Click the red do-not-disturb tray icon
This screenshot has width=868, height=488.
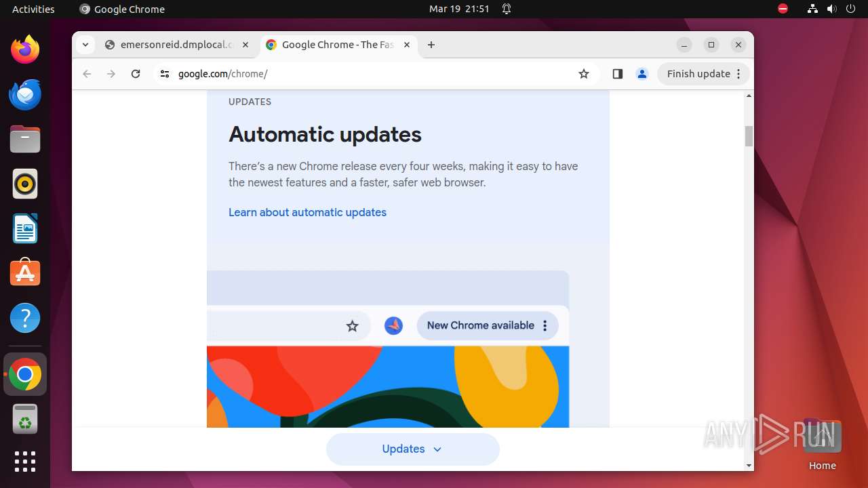point(783,9)
